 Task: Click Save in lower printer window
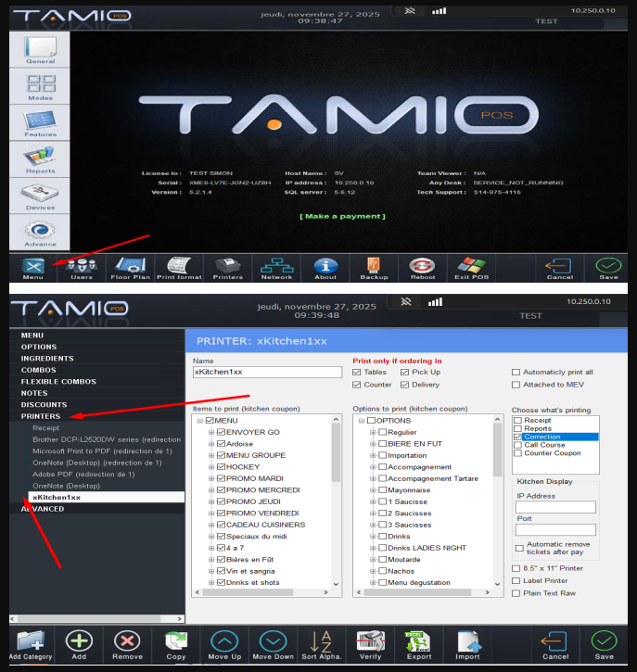(x=604, y=645)
